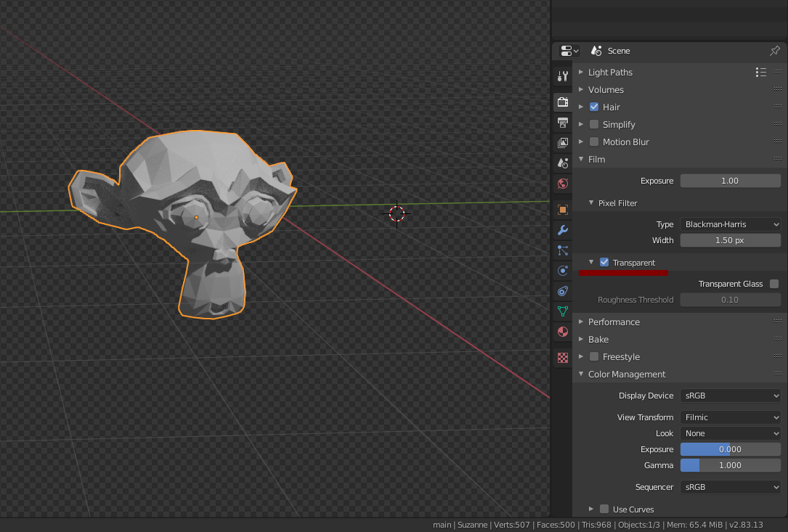The width and height of the screenshot is (788, 532).
Task: Open Object Data mesh triangle tab
Action: click(x=563, y=311)
